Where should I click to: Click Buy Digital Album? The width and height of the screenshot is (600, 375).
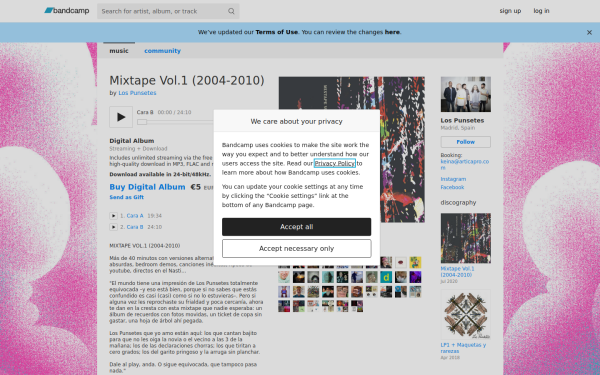point(147,187)
